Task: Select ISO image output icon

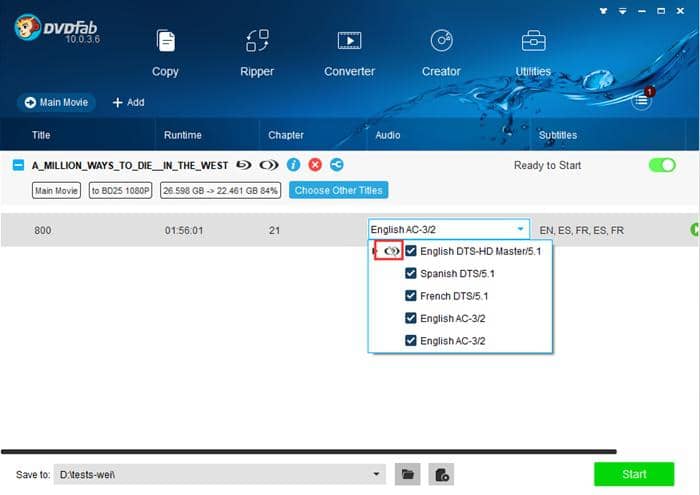Action: [x=442, y=474]
